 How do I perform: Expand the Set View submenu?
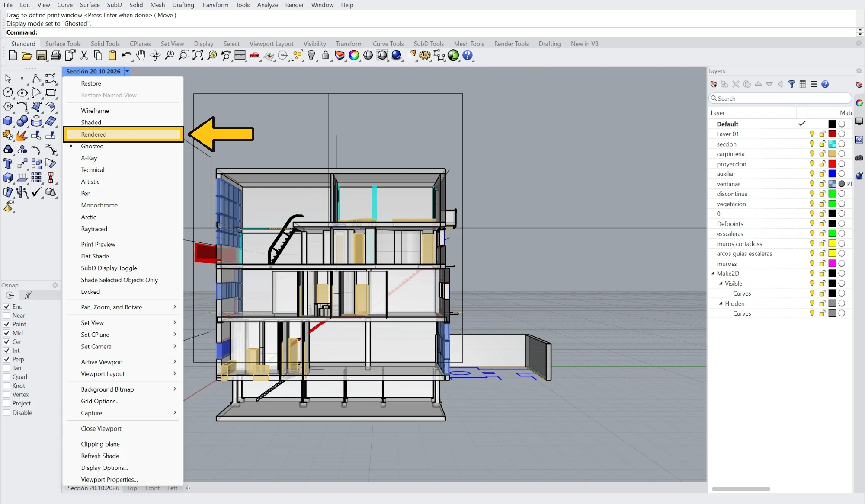123,323
